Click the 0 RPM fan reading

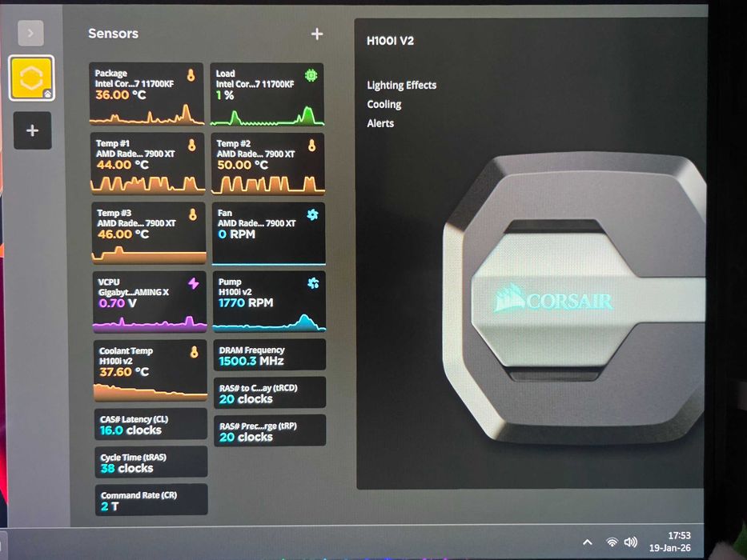pyautogui.click(x=236, y=234)
